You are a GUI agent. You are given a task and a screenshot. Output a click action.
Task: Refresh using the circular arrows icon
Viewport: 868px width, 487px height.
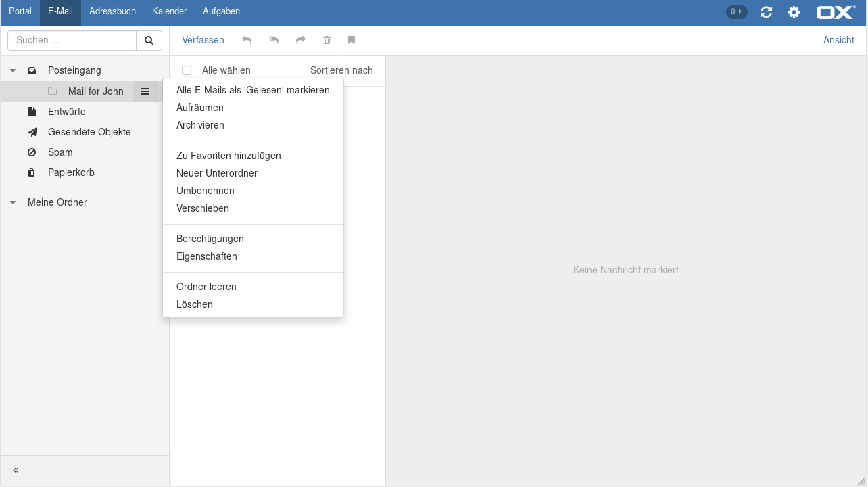766,12
